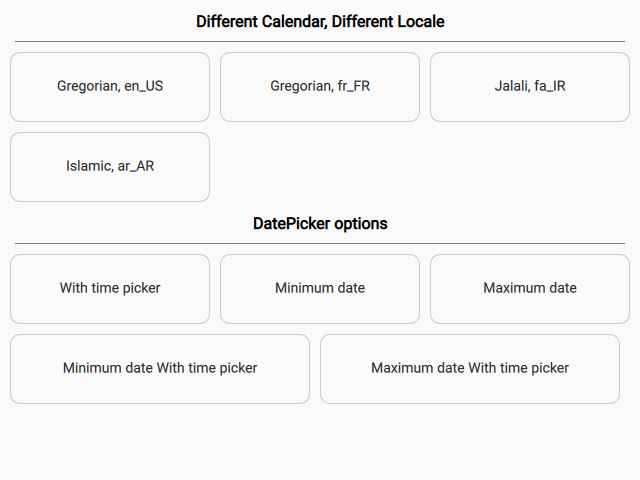Select the Maximum date option
The width and height of the screenshot is (640, 480).
pyautogui.click(x=530, y=289)
